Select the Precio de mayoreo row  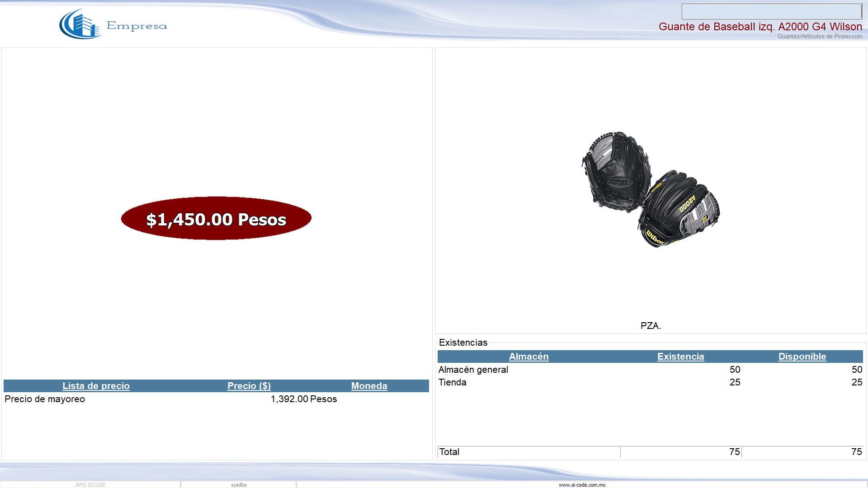point(45,399)
